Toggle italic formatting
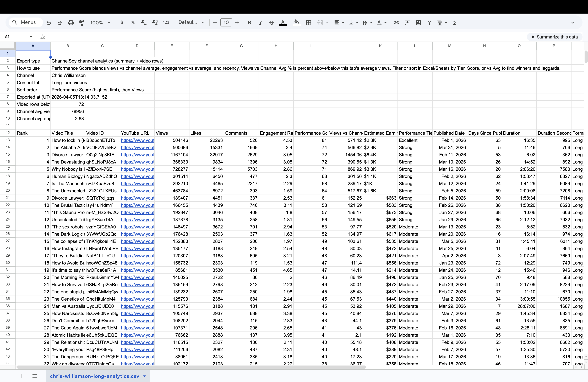This screenshot has width=588, height=382. [260, 23]
